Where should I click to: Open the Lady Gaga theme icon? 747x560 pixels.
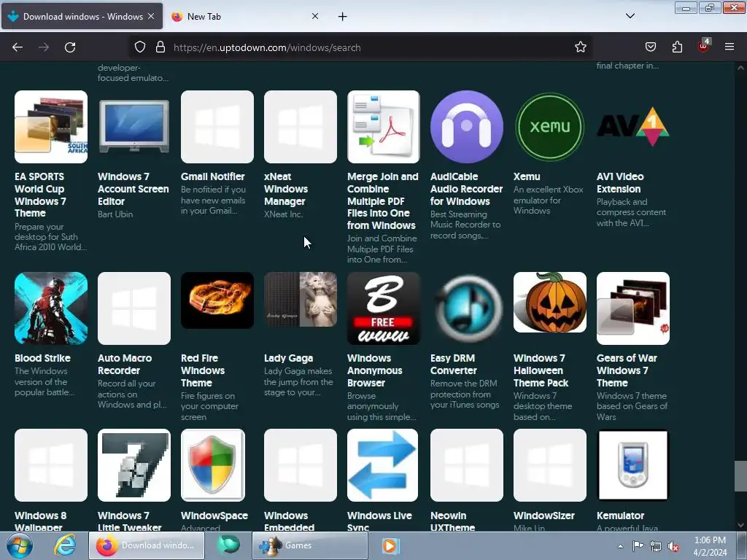[x=300, y=300]
